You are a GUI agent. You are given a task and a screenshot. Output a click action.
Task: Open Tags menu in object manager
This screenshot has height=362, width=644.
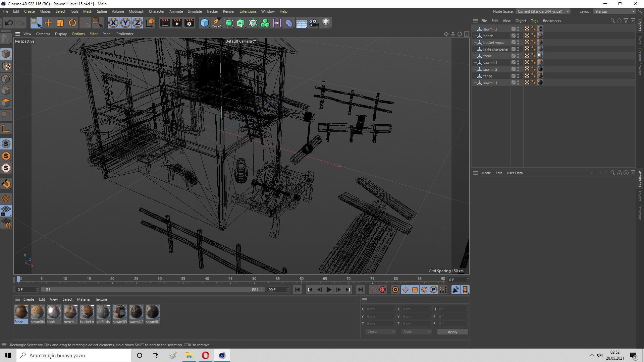pos(534,21)
